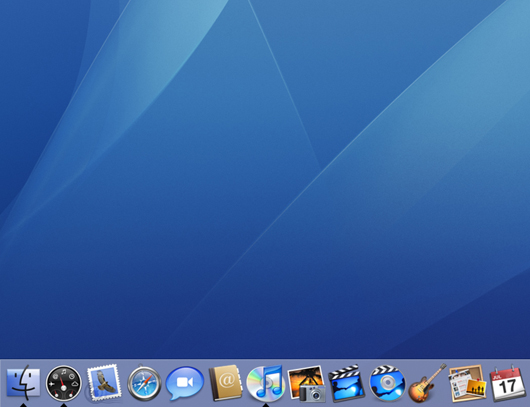Launch iTunes from the Dock
This screenshot has height=407, width=530.
(266, 383)
